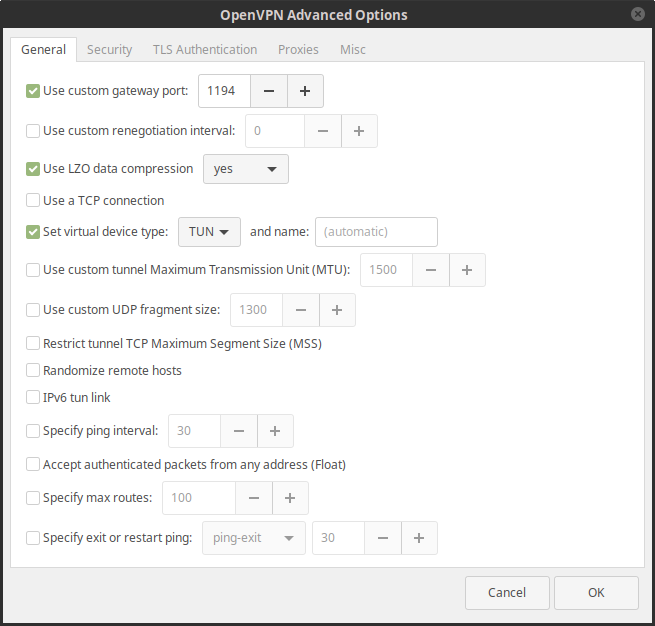
Task: Increase the max routes value
Action: [x=290, y=498]
